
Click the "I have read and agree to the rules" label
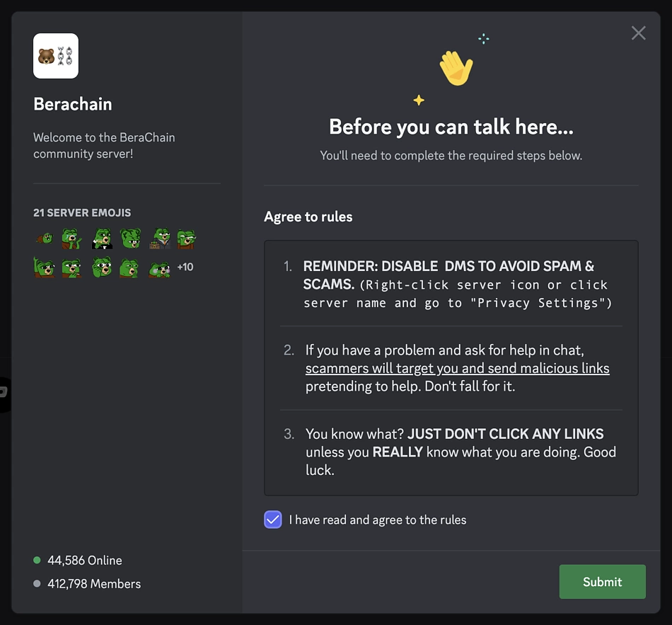pos(378,520)
